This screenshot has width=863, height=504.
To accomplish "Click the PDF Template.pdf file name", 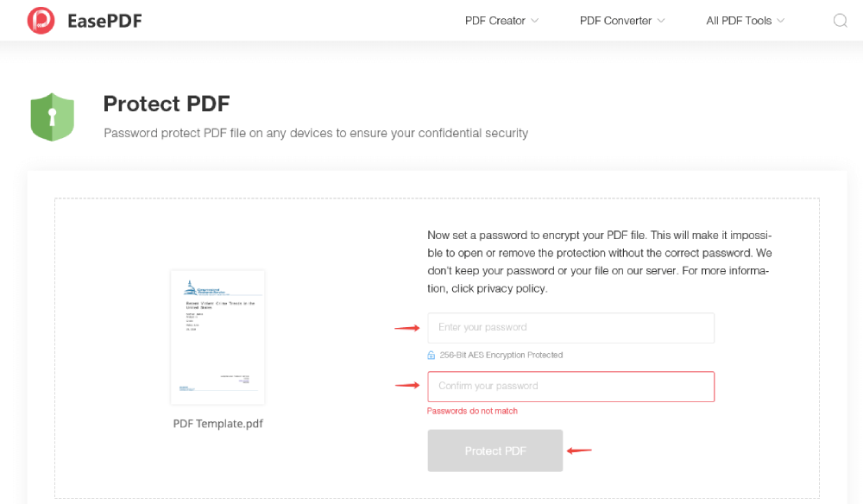I will pyautogui.click(x=217, y=424).
